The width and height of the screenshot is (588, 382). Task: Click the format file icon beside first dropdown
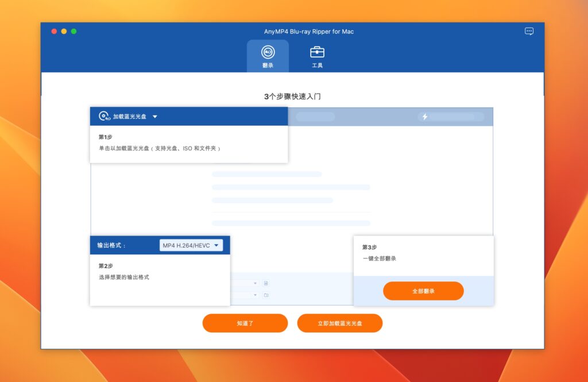click(x=266, y=283)
